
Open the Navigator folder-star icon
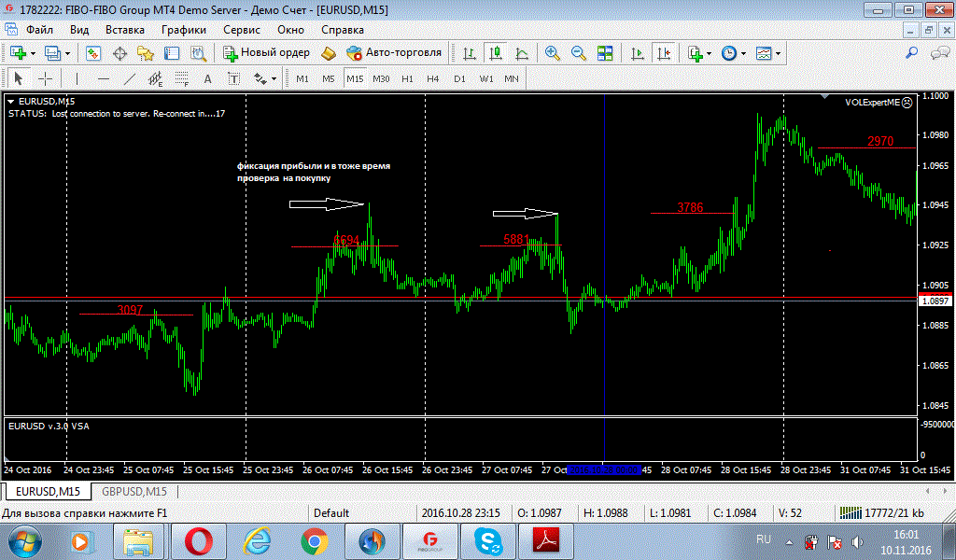click(145, 53)
